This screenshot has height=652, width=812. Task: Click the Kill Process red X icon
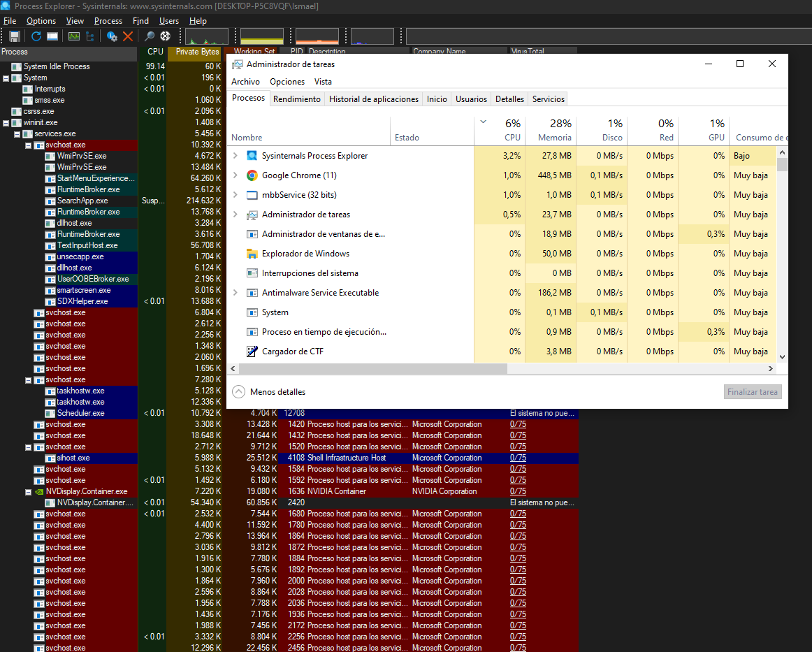pos(128,36)
